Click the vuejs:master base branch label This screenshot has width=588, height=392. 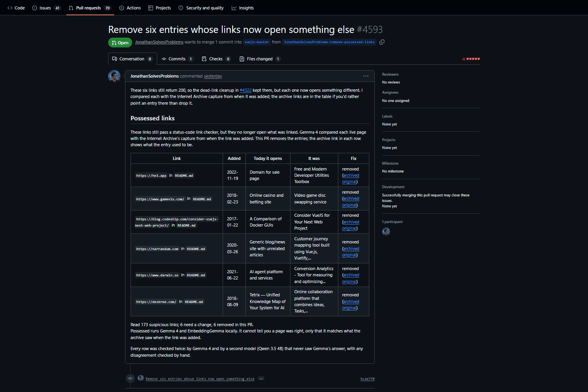click(257, 42)
